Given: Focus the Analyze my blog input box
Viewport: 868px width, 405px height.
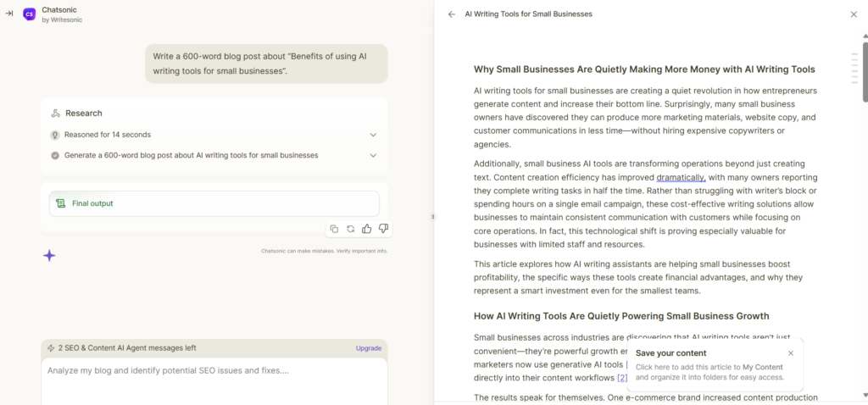Looking at the screenshot, I should (x=214, y=382).
